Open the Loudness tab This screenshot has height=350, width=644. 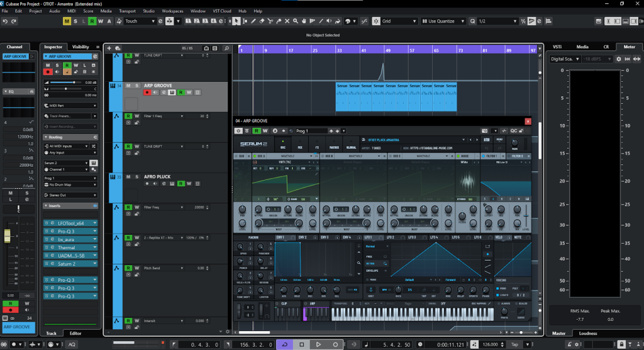pyautogui.click(x=587, y=333)
